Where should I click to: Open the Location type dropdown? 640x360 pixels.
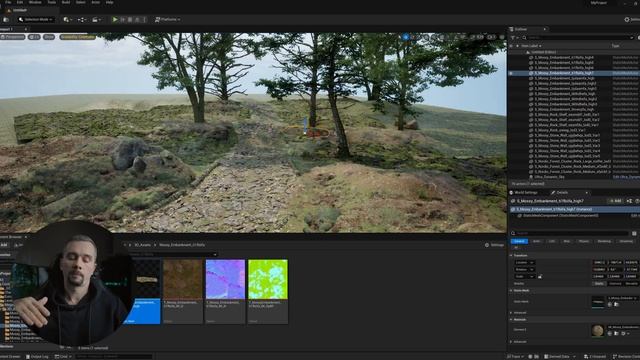(524, 262)
